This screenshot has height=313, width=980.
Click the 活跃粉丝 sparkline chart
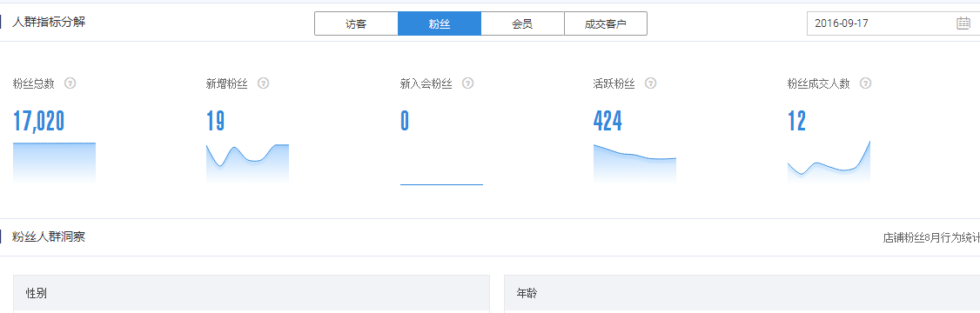coord(634,163)
